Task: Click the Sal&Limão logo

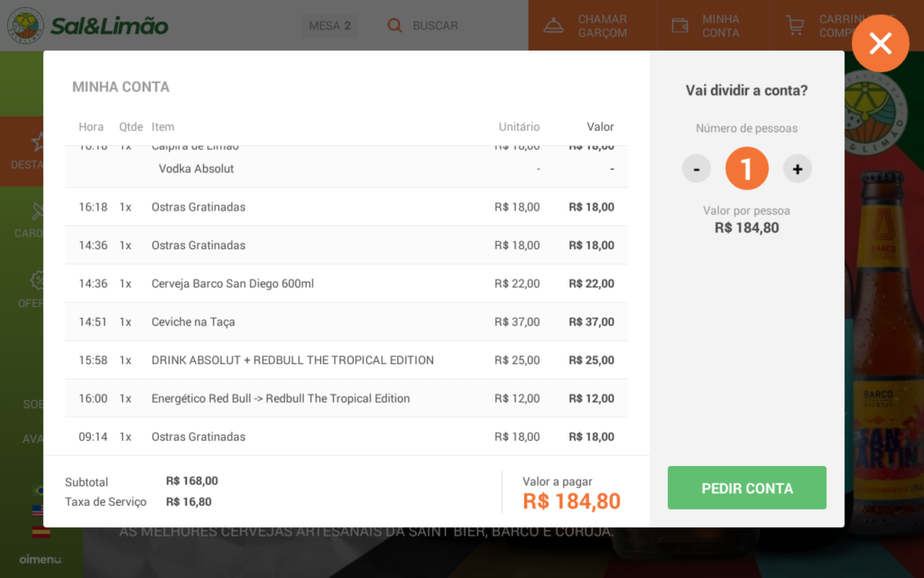Action: [88, 25]
